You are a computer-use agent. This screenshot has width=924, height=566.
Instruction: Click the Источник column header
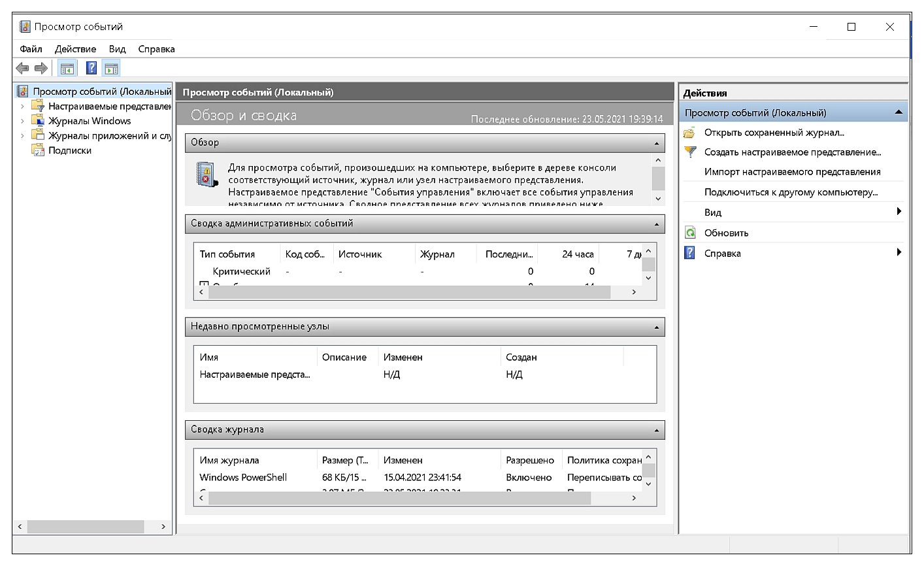(374, 254)
